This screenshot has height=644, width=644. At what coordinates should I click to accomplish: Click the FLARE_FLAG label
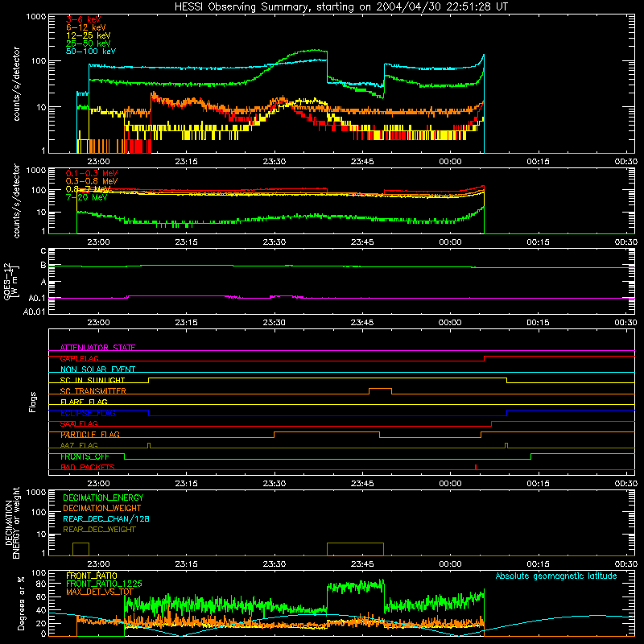84,402
